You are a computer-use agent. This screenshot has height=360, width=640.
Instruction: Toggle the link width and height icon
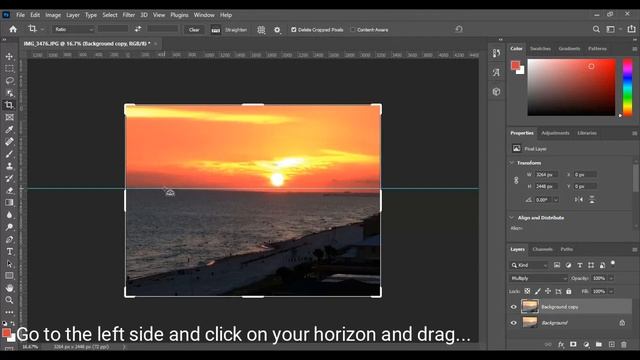(x=516, y=180)
